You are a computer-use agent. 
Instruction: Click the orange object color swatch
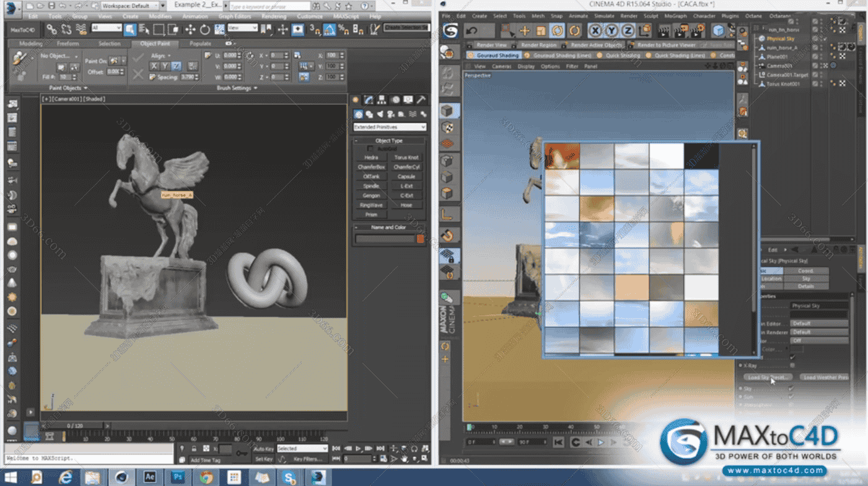coord(421,239)
